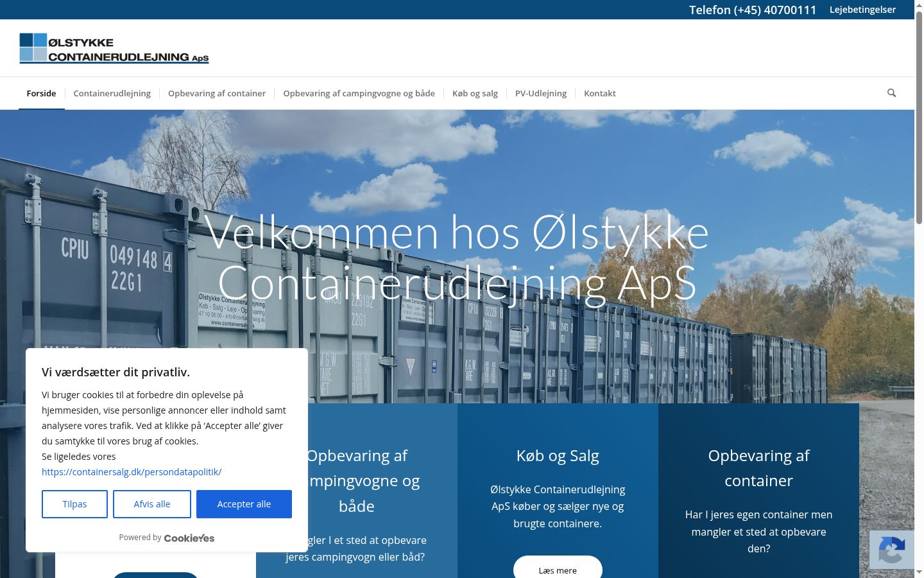Click the Telefon (+45) 40700111 number

(753, 10)
